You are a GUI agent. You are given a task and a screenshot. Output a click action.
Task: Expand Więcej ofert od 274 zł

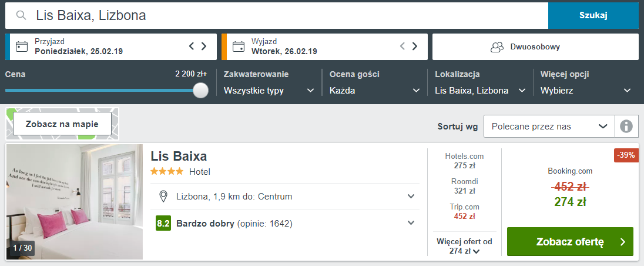(465, 247)
